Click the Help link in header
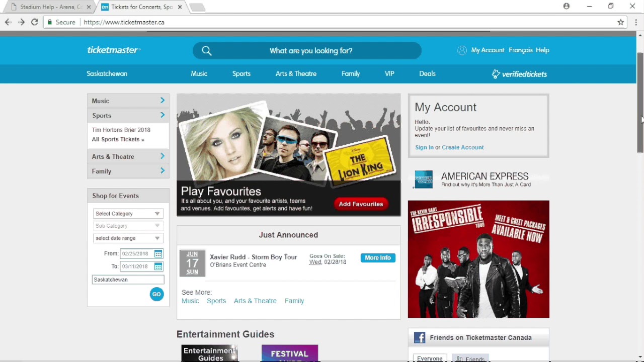 pos(542,50)
